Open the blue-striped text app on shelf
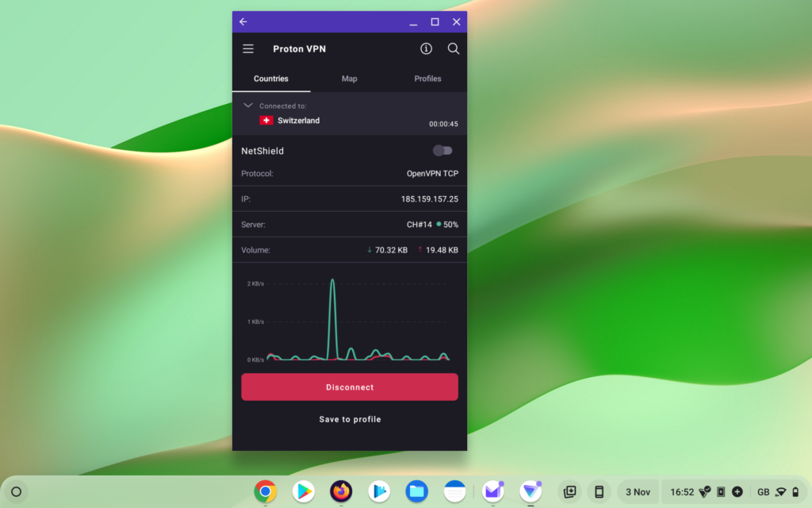The height and width of the screenshot is (508, 812). tap(454, 491)
